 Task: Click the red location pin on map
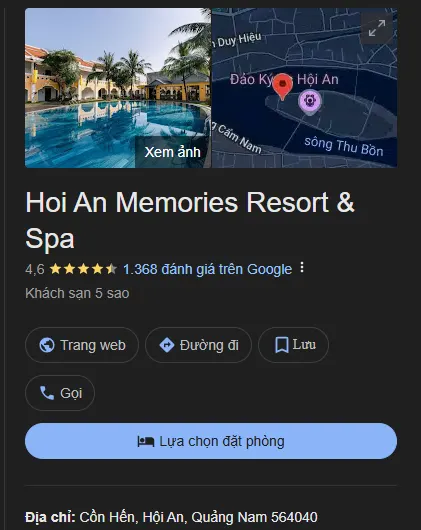tap(282, 87)
